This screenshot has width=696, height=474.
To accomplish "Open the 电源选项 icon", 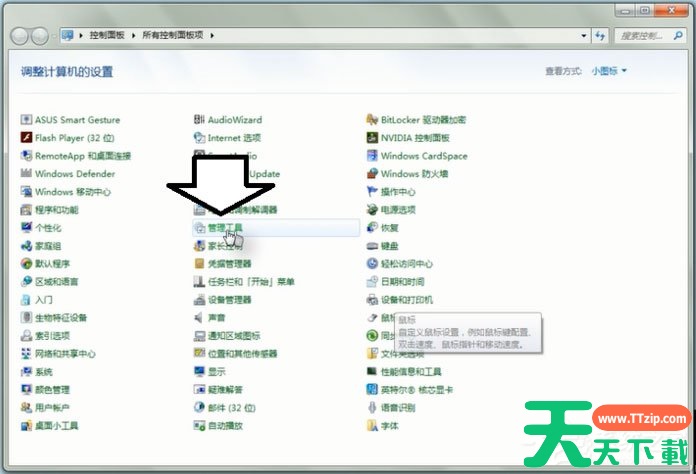I will coord(372,209).
